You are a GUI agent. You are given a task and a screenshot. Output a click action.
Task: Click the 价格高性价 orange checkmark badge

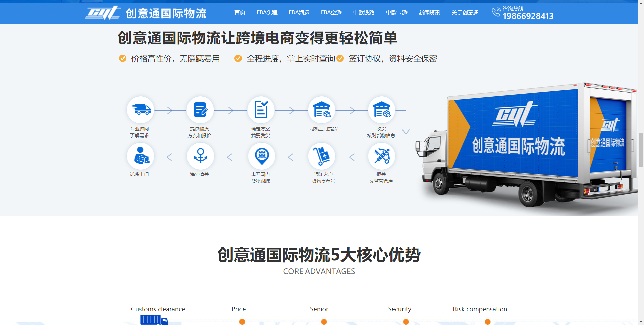tap(122, 58)
